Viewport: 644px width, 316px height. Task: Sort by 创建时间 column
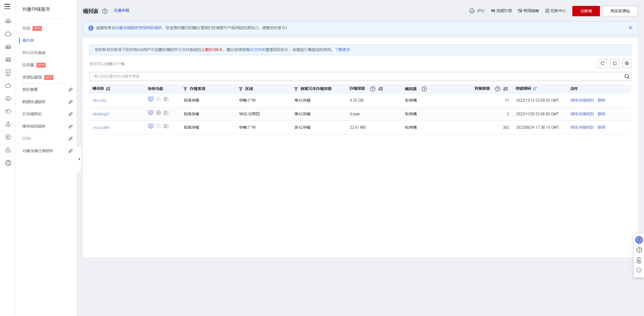click(535, 89)
